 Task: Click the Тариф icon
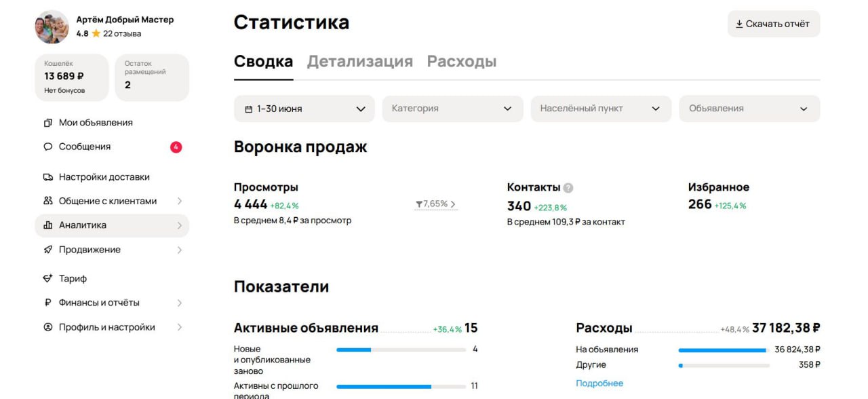[x=47, y=278]
